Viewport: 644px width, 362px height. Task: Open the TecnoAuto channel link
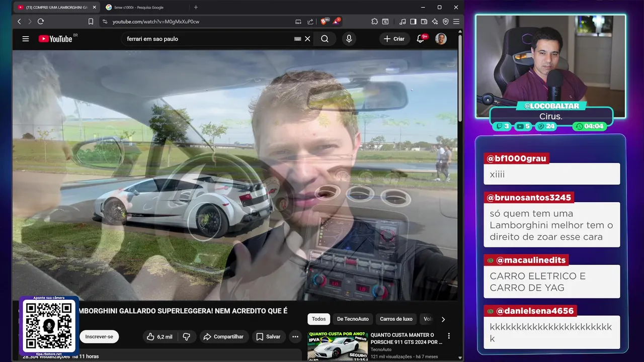point(381,349)
